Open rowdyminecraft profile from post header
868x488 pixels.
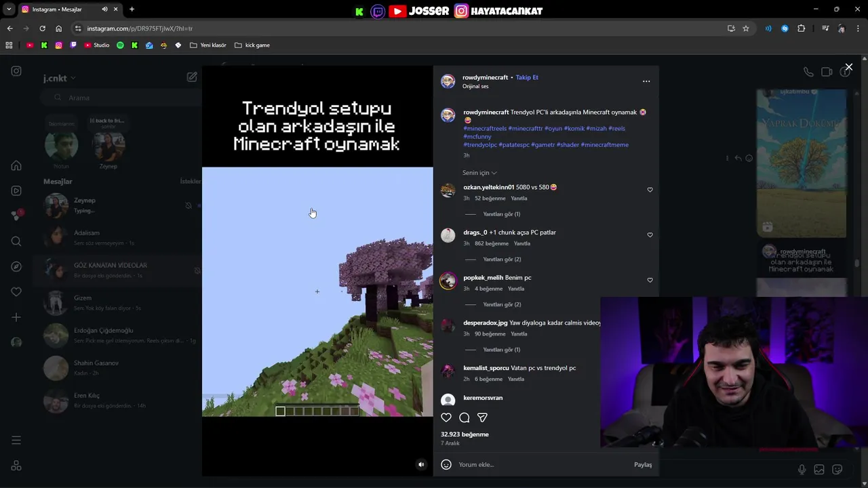coord(485,77)
